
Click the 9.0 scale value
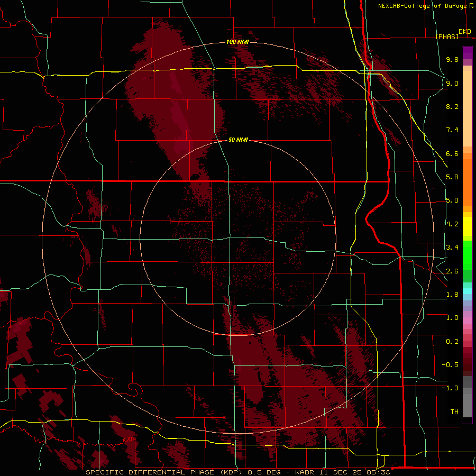click(x=452, y=83)
